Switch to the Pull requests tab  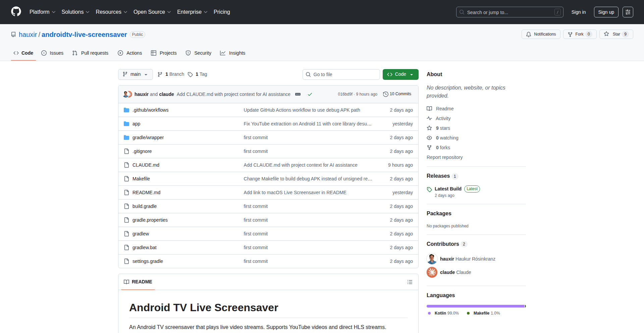[x=90, y=53]
